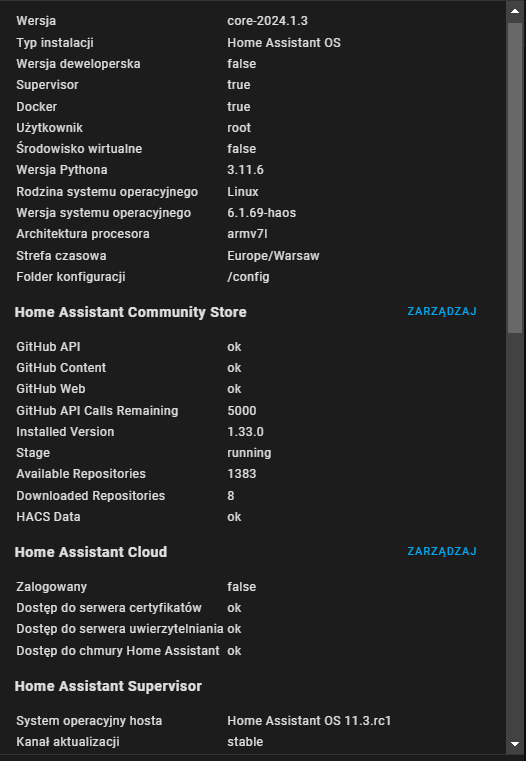Click the Python version 3.11.6 value
Image resolution: width=526 pixels, height=761 pixels.
click(246, 170)
